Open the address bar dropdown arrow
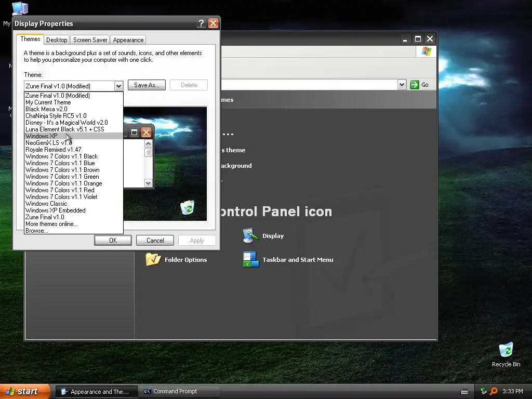The image size is (532, 399). pyautogui.click(x=402, y=85)
